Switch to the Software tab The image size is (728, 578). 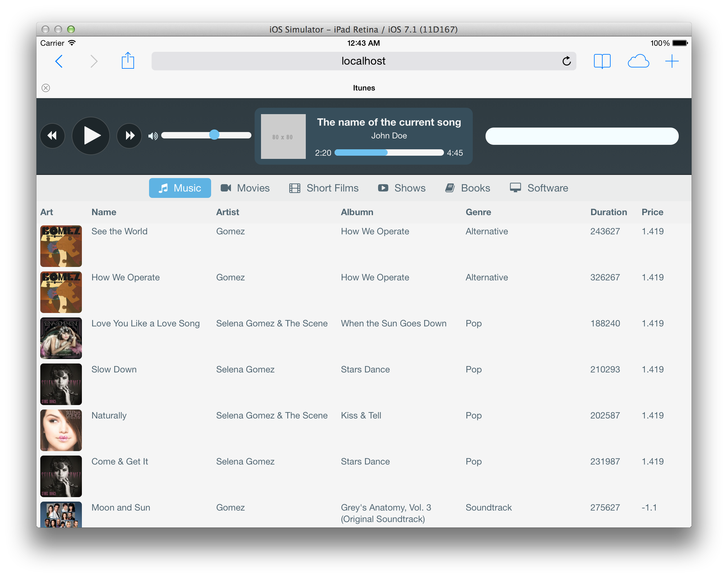coord(539,188)
